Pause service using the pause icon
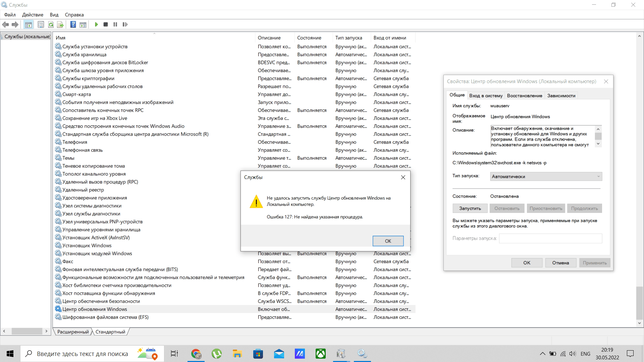The width and height of the screenshot is (644, 362). (x=115, y=24)
